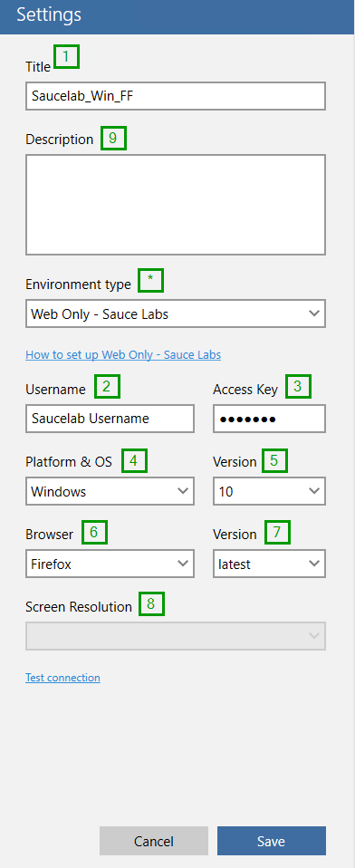Click the Browser label
Screen dimensions: 355x868
click(x=49, y=535)
